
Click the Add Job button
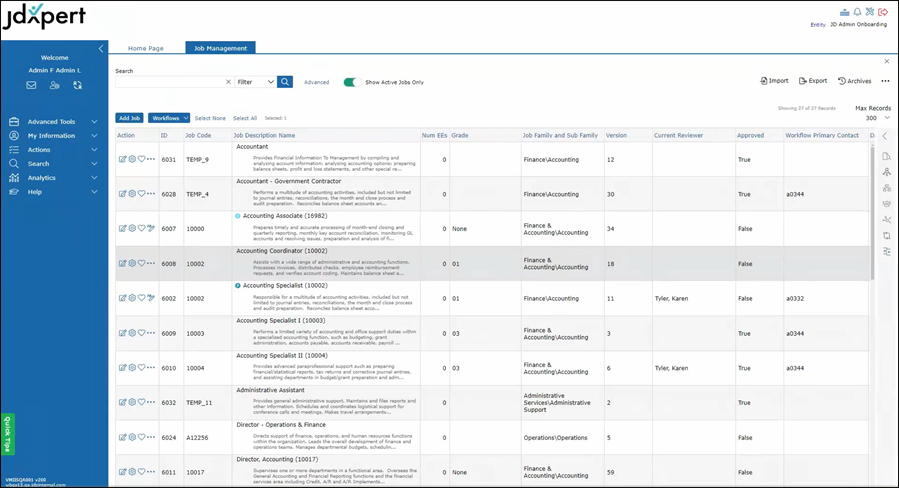pyautogui.click(x=129, y=118)
